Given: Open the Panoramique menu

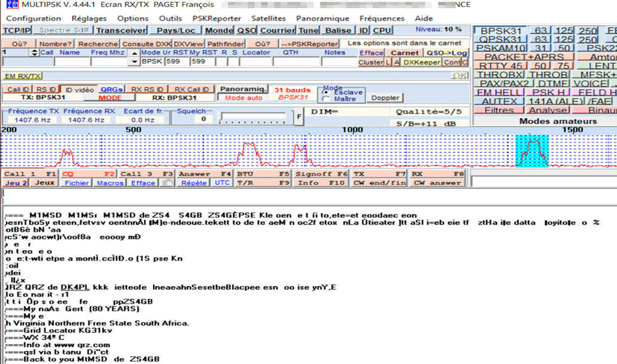Looking at the screenshot, I should coord(323,19).
